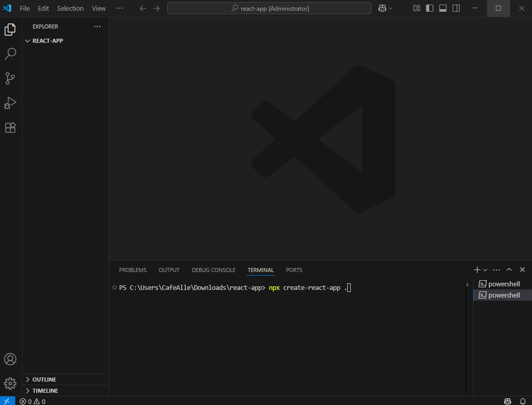Viewport: 532px width, 405px height.
Task: Select the second highlighted powershell terminal
Action: click(x=502, y=295)
